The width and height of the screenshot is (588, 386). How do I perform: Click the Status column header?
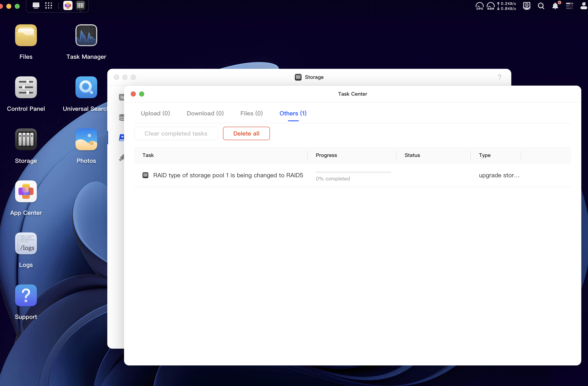point(412,155)
